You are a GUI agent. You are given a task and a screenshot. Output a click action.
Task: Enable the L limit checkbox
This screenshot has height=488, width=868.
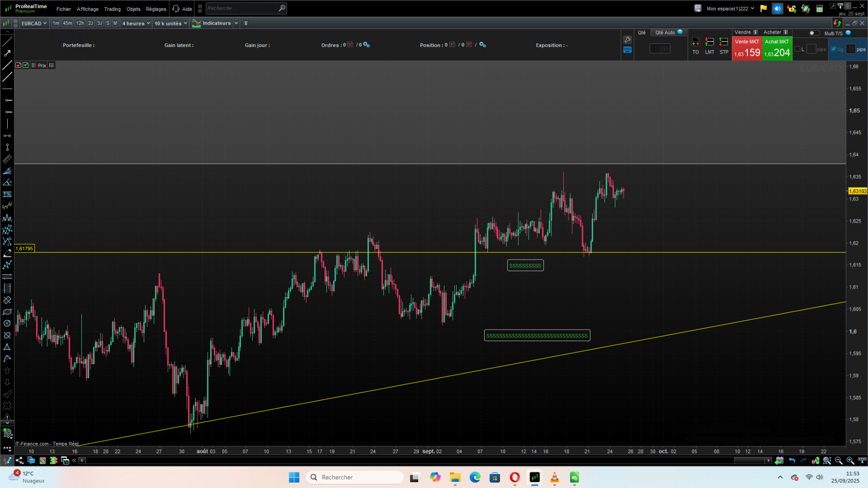coord(798,49)
